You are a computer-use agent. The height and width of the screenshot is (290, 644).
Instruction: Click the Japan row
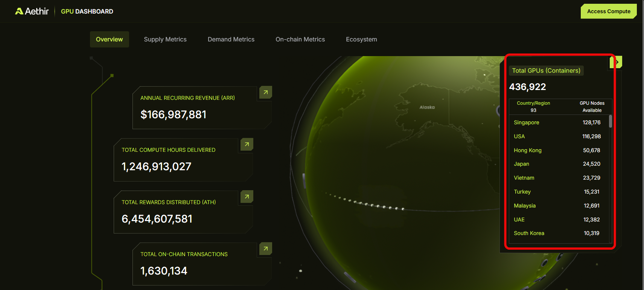pos(522,164)
